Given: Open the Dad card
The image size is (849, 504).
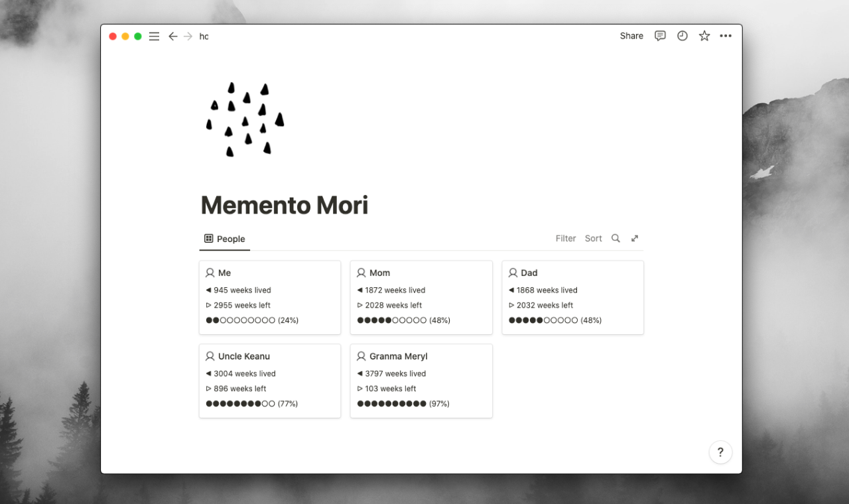Looking at the screenshot, I should [572, 297].
